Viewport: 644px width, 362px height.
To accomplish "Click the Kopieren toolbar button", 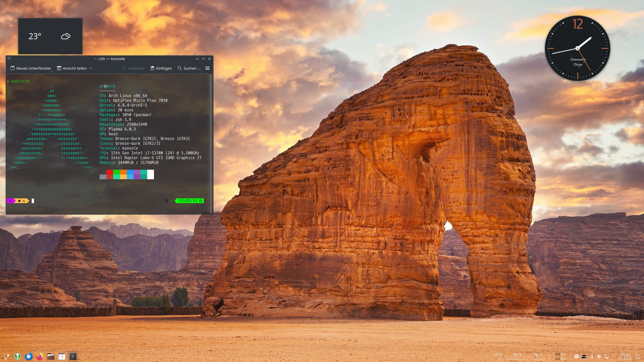I will (133, 68).
